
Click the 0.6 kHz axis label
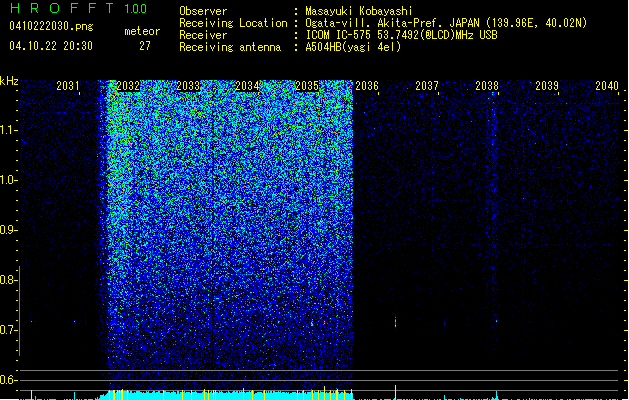pos(7,380)
